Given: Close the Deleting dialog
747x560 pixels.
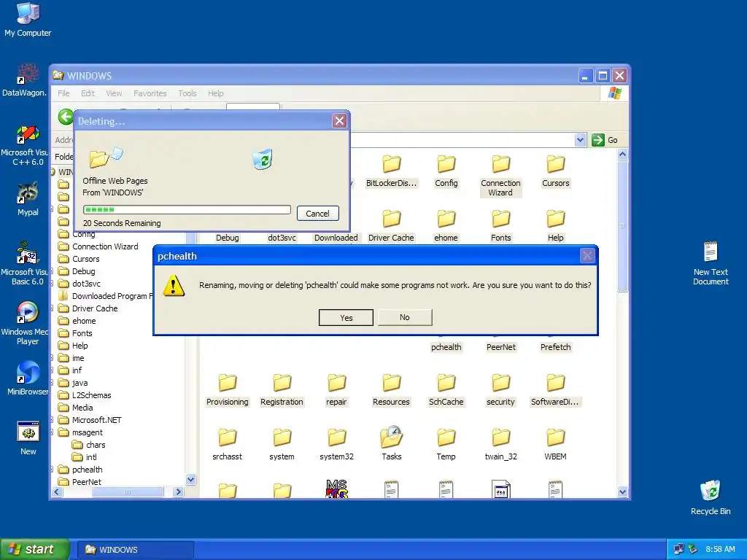Looking at the screenshot, I should (339, 121).
